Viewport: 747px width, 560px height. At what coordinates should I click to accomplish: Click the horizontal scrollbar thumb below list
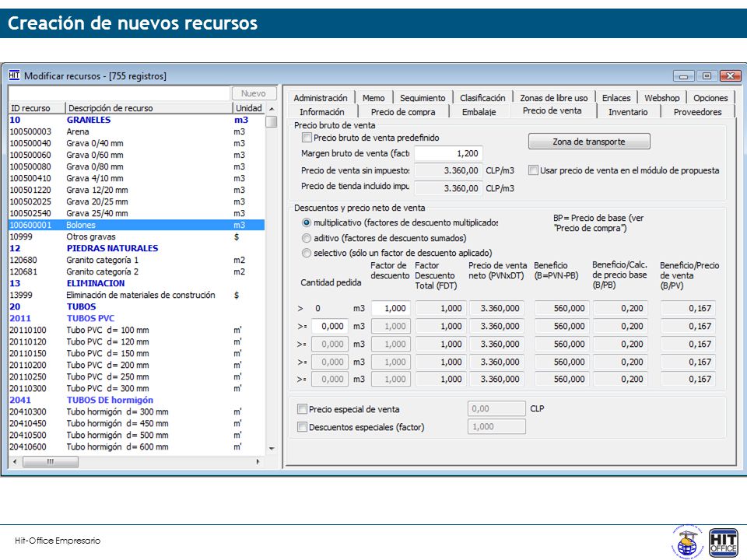point(51,461)
